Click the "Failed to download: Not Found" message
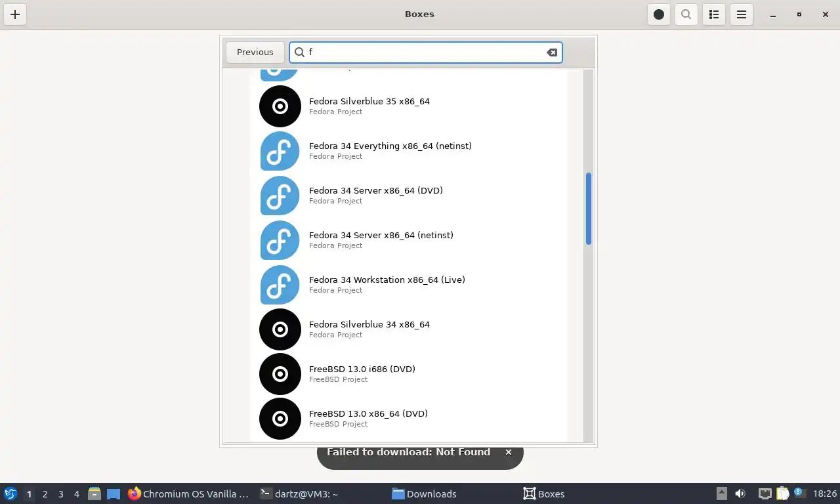This screenshot has width=840, height=504. point(408,452)
